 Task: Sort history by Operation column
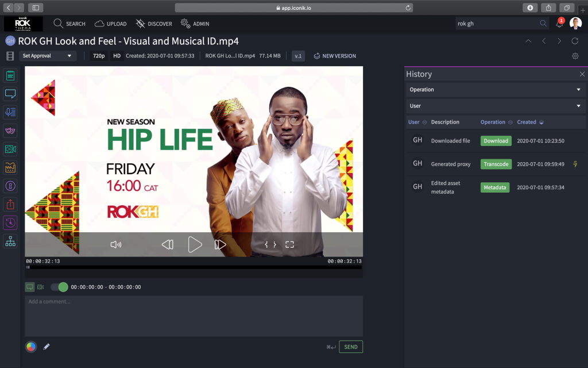click(x=496, y=122)
